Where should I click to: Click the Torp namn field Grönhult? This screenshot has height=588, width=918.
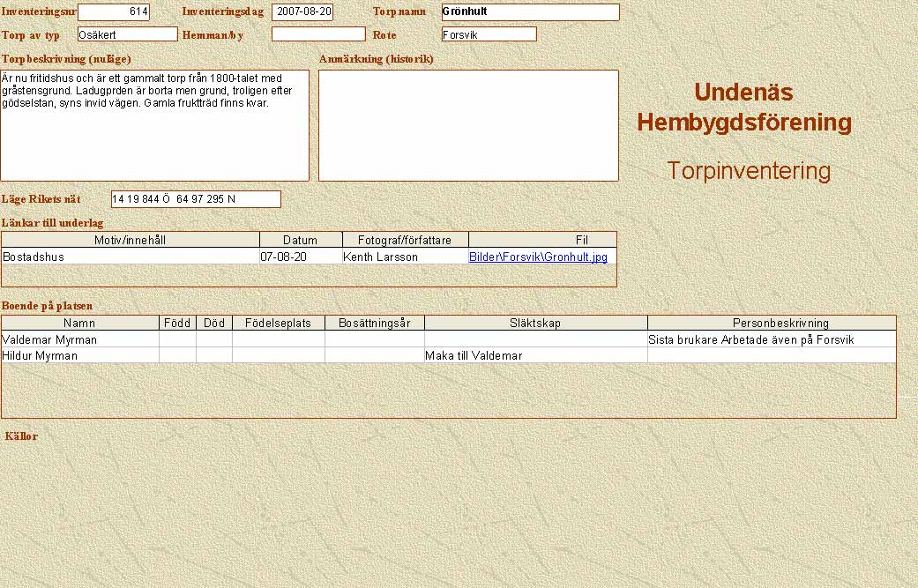(530, 12)
